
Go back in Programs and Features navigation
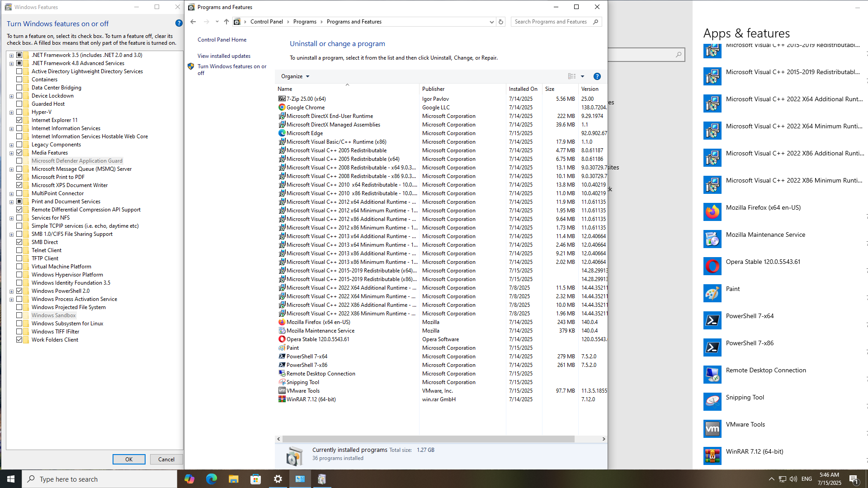[193, 22]
